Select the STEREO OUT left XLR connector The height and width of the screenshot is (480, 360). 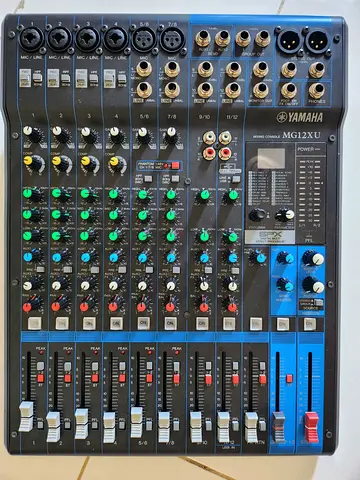[289, 40]
